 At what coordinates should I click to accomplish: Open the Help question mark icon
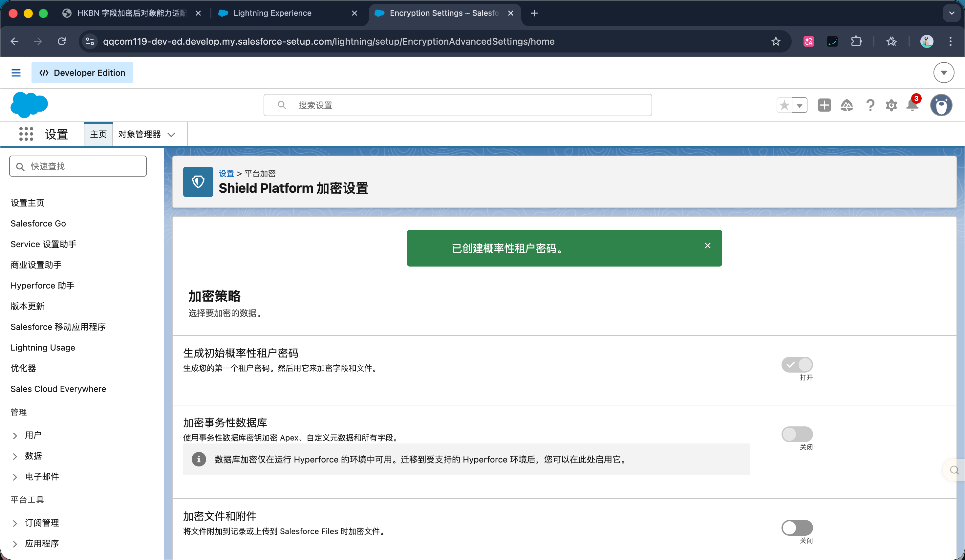870,105
